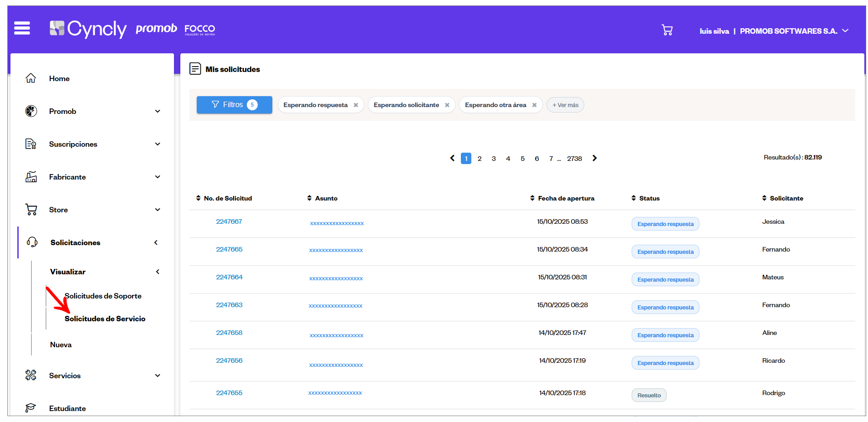This screenshot has width=868, height=422.
Task: Remove the Esperando respuesta filter chip
Action: tap(356, 105)
